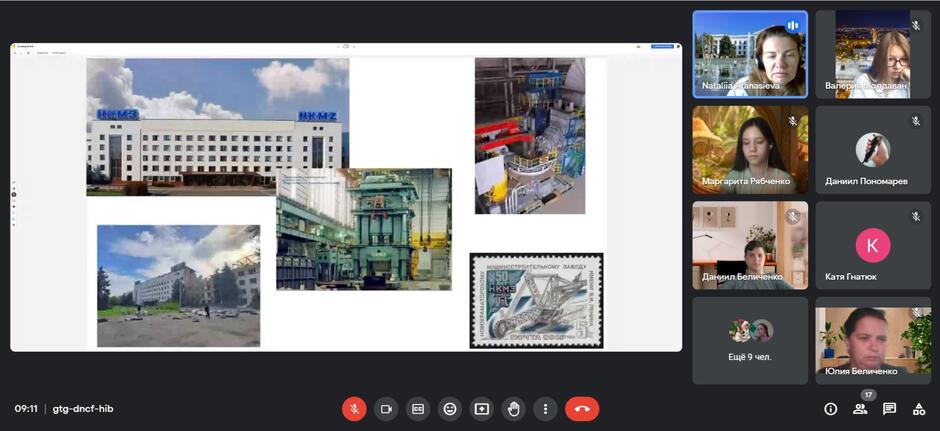Click muted mic icon on Валерия Молдаван tile
The height and width of the screenshot is (431, 940).
(x=915, y=25)
